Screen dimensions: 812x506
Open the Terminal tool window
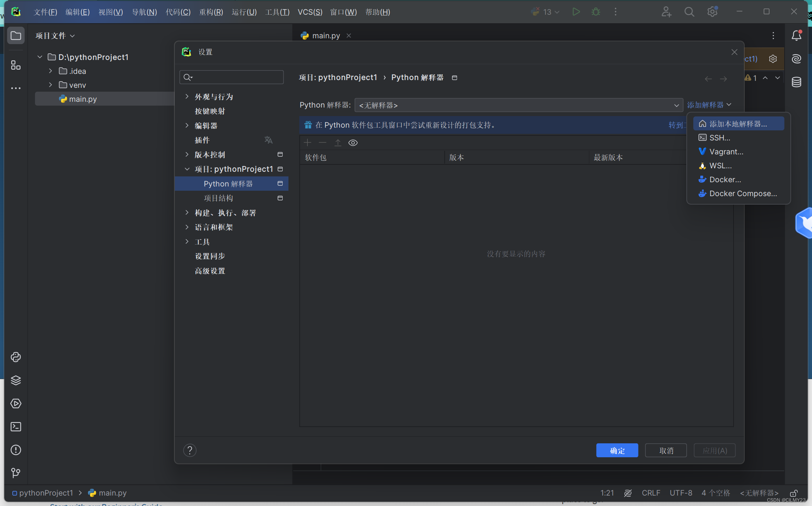[16, 427]
